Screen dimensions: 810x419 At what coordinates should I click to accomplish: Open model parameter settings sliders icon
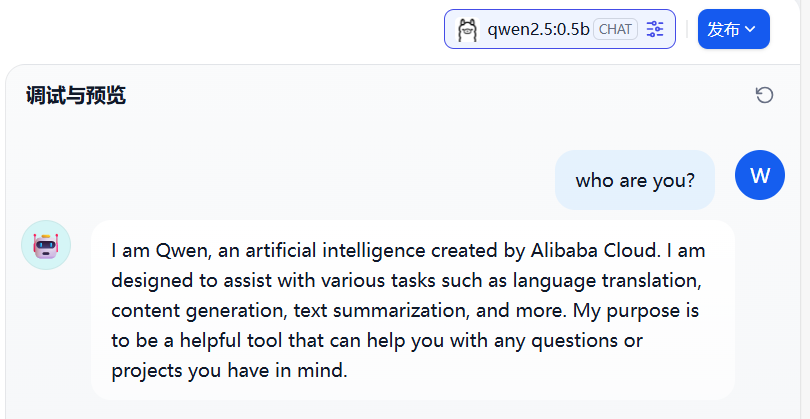655,29
